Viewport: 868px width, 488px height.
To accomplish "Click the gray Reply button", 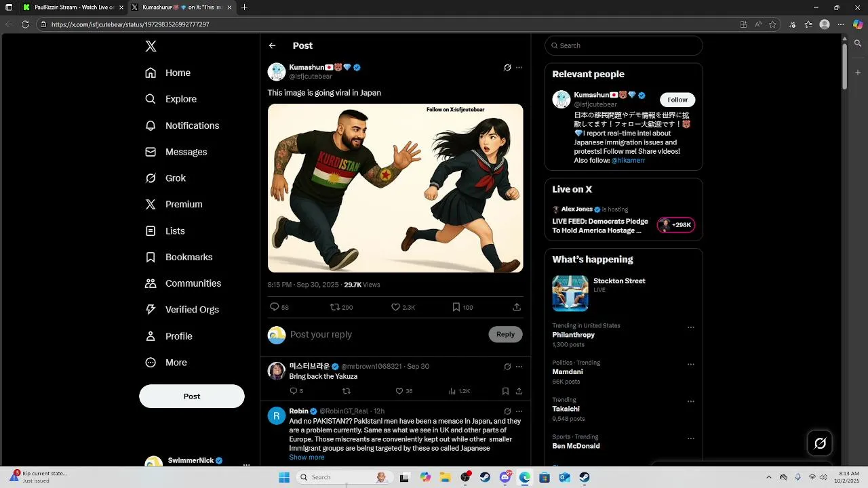I will tap(505, 334).
